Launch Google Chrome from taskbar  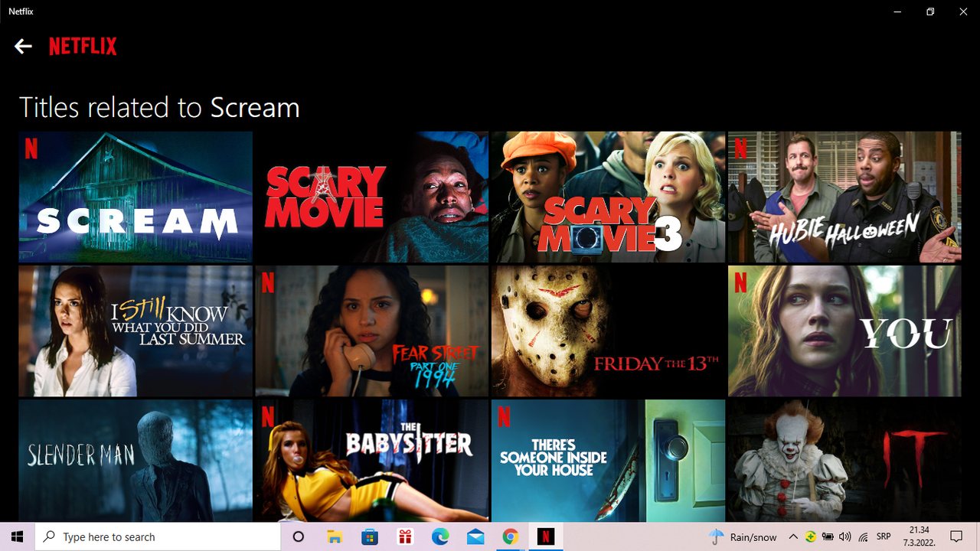point(511,537)
